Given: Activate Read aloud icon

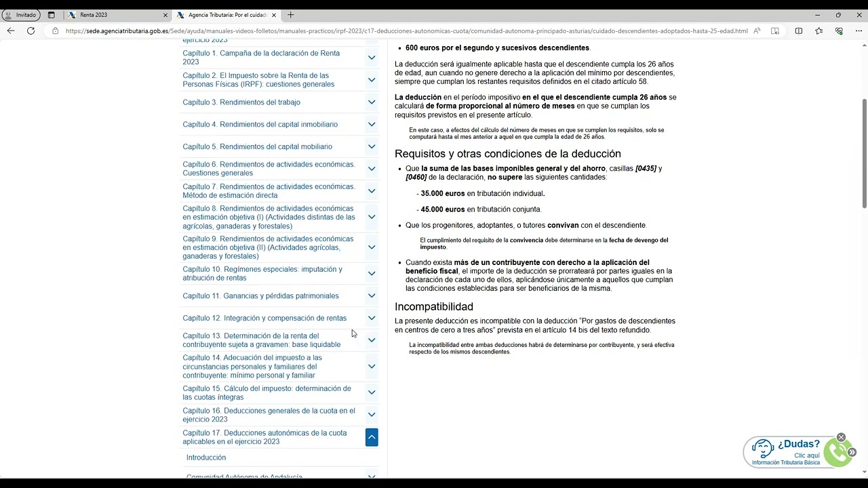Looking at the screenshot, I should pos(757,30).
